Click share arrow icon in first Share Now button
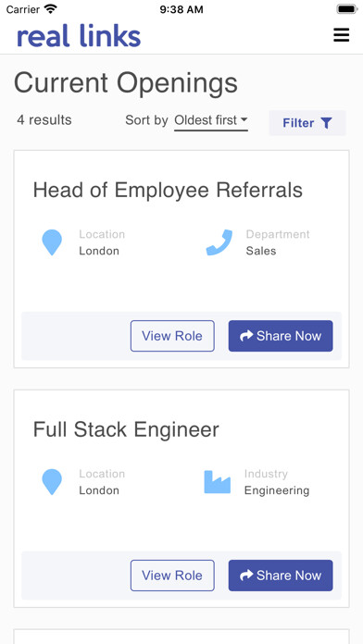Screen dimensions: 363x644 pyautogui.click(x=246, y=336)
